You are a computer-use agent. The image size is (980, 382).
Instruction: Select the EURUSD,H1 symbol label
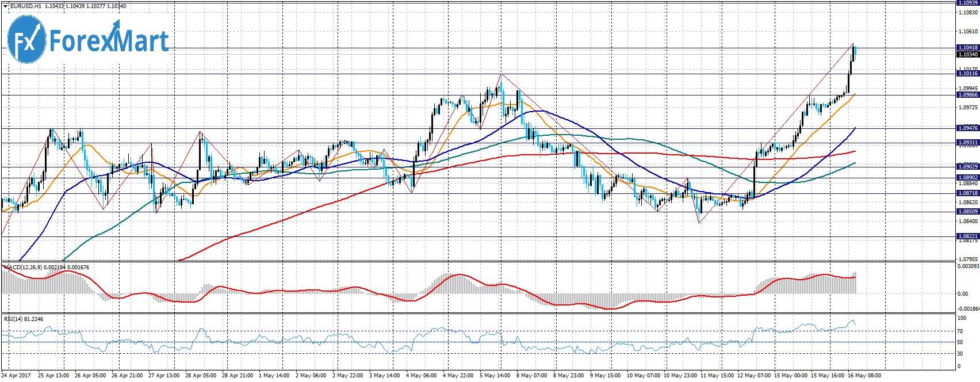25,6
